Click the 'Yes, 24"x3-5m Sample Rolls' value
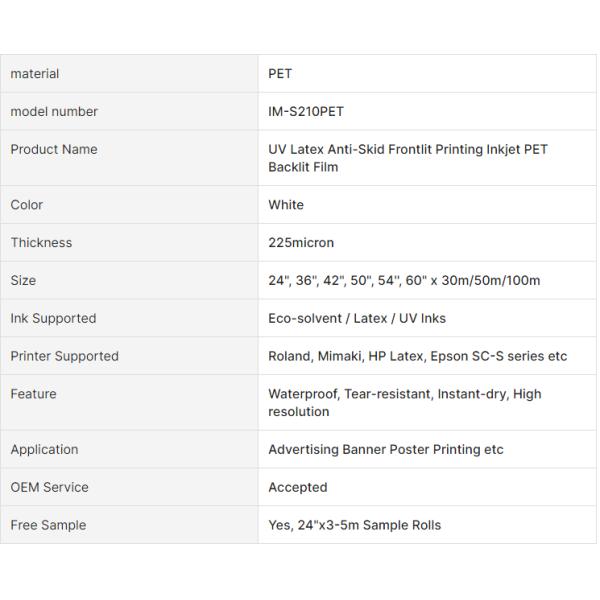The width and height of the screenshot is (600, 600). pyautogui.click(x=354, y=526)
